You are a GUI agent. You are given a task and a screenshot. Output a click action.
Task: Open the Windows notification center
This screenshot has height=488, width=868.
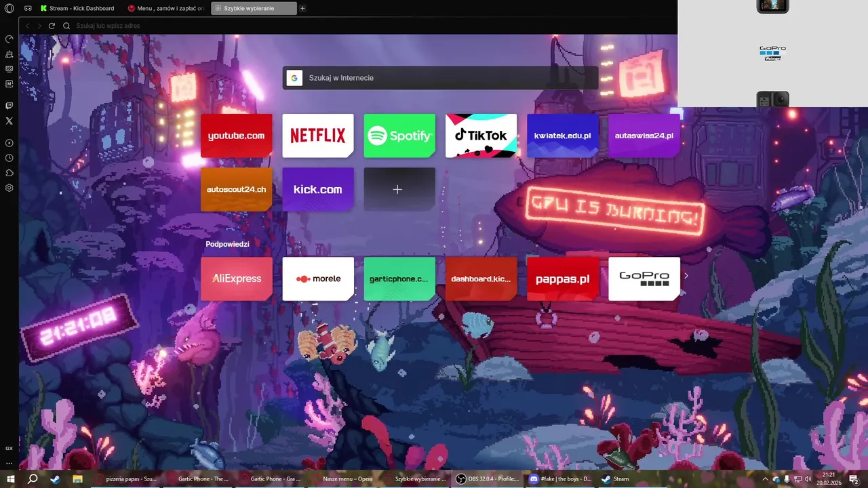(x=854, y=479)
